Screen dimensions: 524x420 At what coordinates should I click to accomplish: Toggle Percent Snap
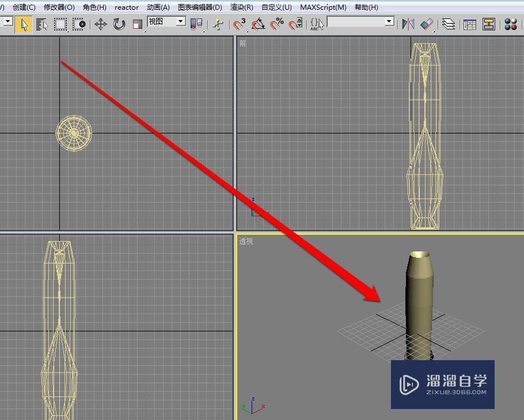tap(276, 24)
